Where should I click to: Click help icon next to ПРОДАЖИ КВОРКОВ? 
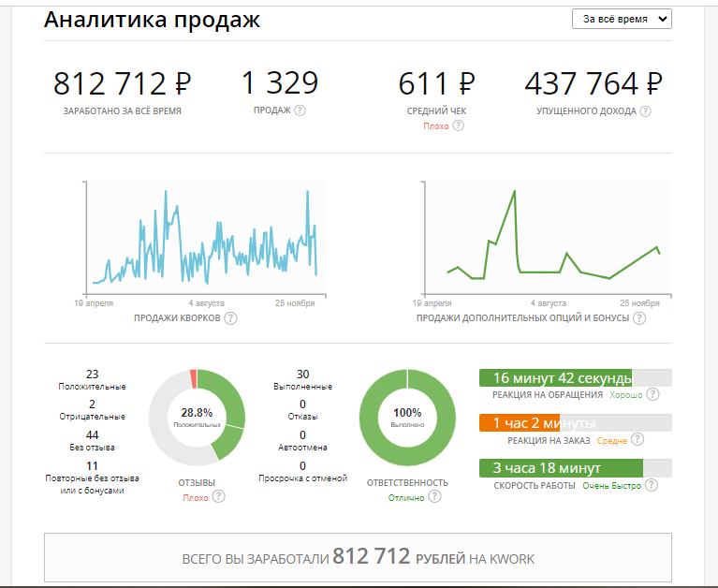point(231,317)
